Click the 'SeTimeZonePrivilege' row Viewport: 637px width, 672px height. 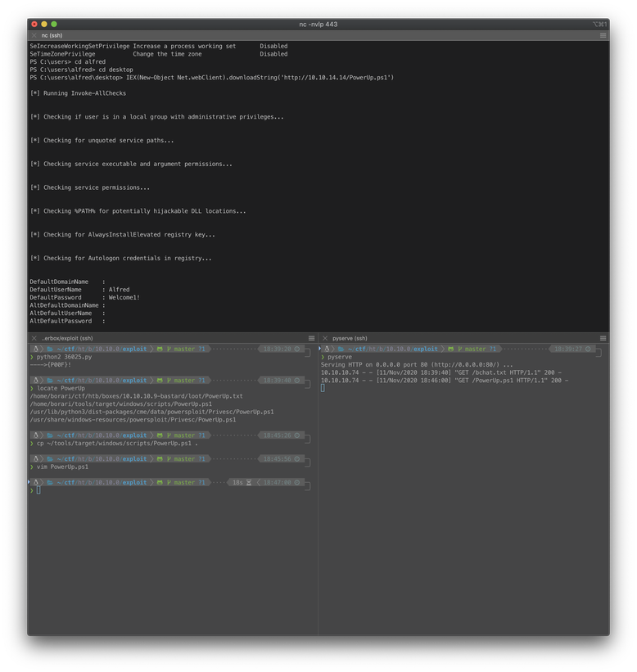(159, 53)
